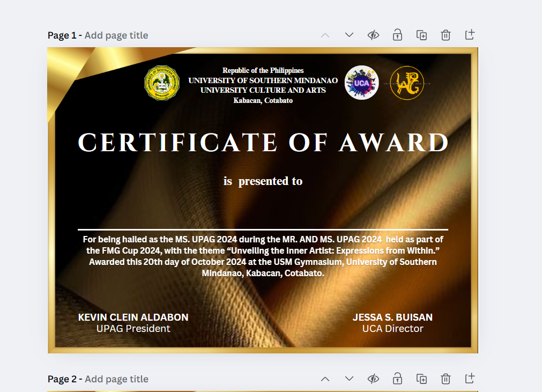The height and width of the screenshot is (392, 542).
Task: Move Page 1 up with the chevron
Action: (x=325, y=35)
